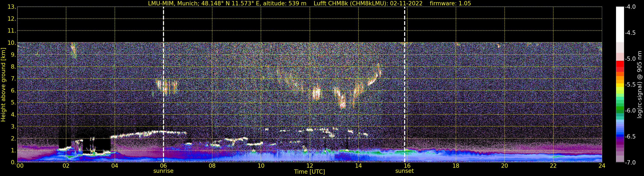Click the '-4.0' colorbar tick label
Image resolution: width=644 pixels, height=176 pixels.
630,7
